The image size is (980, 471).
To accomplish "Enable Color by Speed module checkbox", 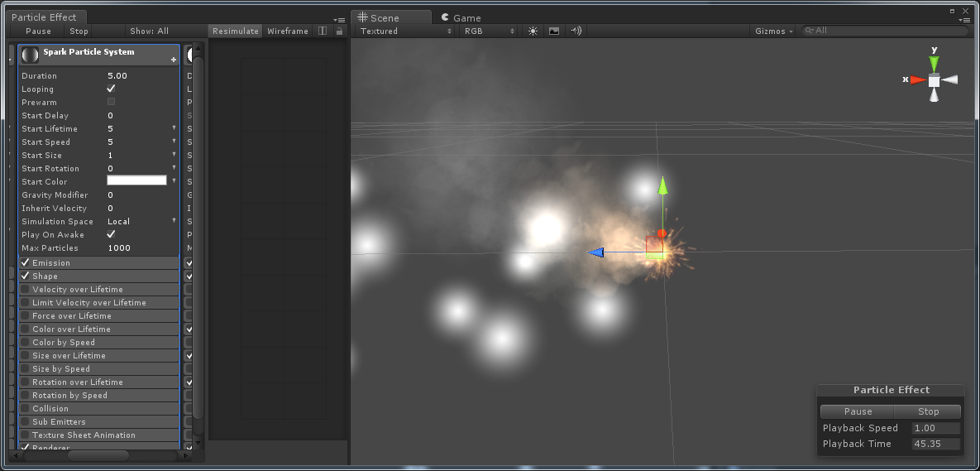I will [25, 342].
